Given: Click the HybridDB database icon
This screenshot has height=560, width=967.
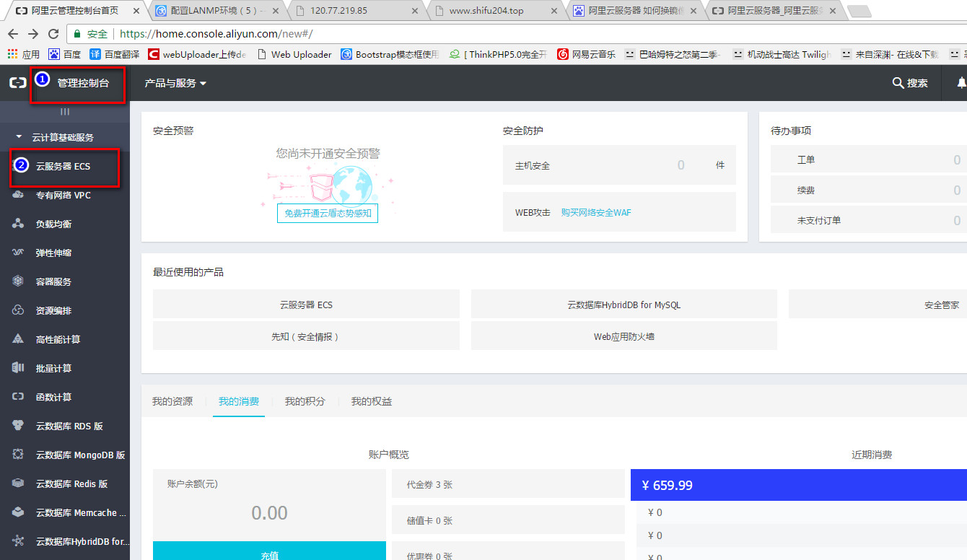Looking at the screenshot, I should (19, 541).
